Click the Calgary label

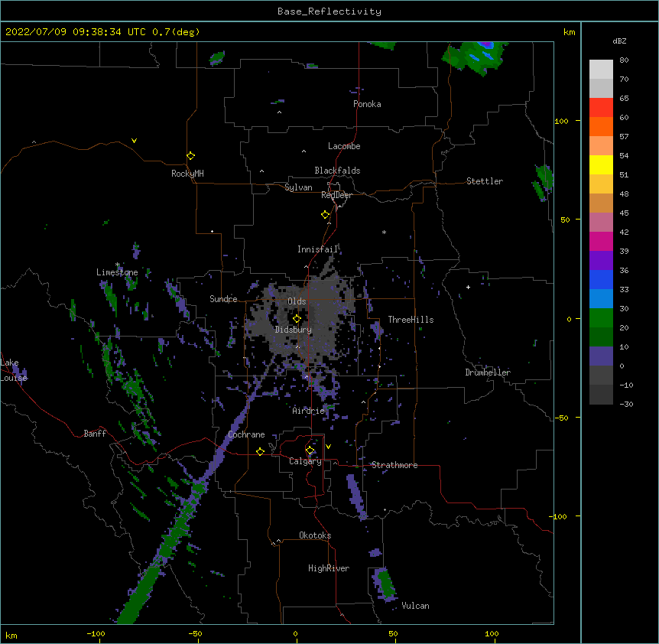tap(305, 461)
